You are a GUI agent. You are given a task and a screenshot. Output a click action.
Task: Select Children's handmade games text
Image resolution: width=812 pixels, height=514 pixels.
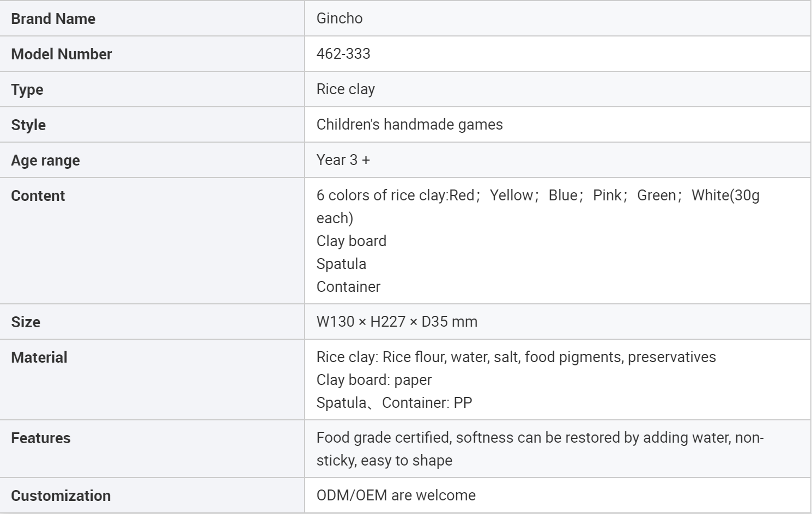coord(409,125)
